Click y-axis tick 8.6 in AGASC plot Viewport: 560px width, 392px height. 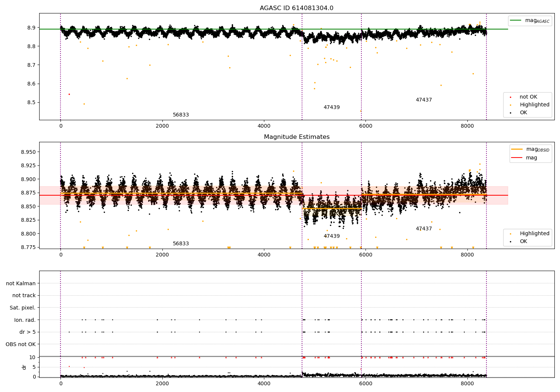pos(31,84)
